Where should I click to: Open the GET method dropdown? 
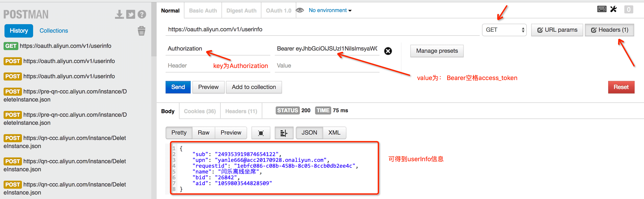point(504,30)
